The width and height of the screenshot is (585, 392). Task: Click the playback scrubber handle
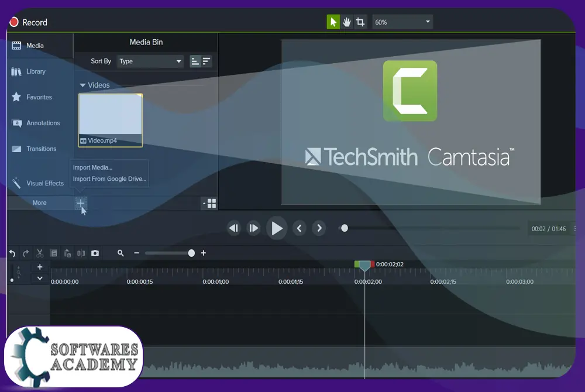(x=345, y=228)
